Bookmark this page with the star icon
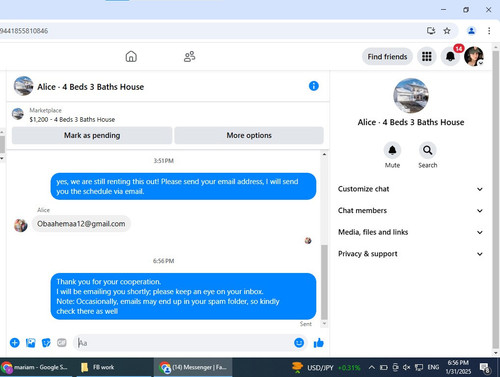 click(447, 31)
